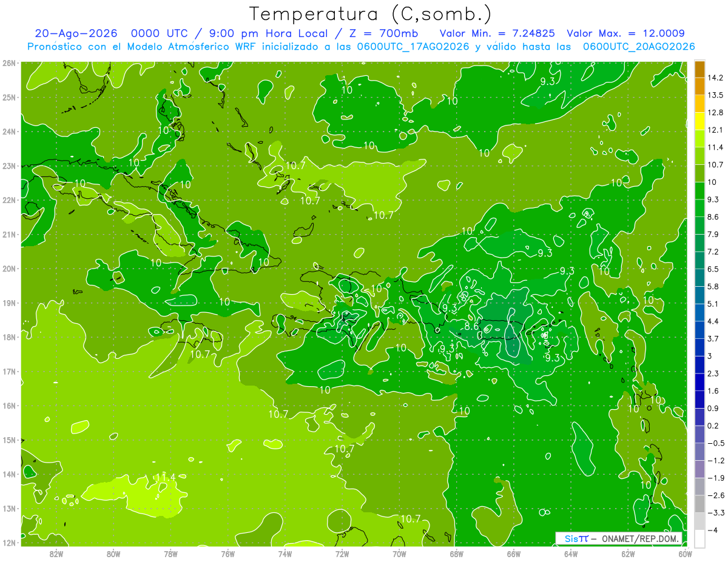This screenshot has height=562, width=728.
Task: Click the "5.1" colorbar label
Action: [x=713, y=304]
